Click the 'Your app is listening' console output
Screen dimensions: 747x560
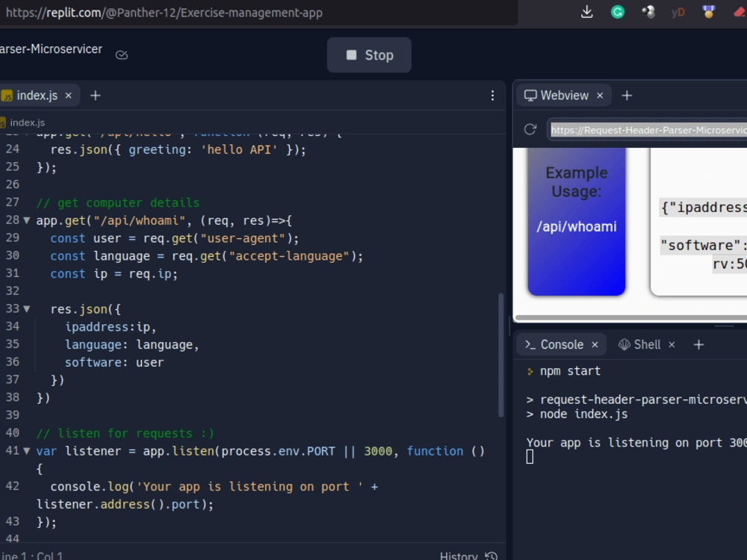(636, 443)
